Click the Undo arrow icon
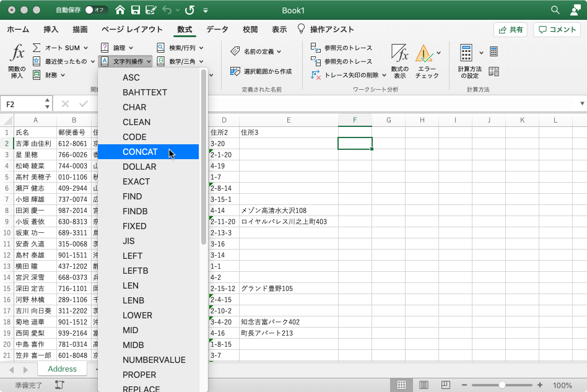 167,10
